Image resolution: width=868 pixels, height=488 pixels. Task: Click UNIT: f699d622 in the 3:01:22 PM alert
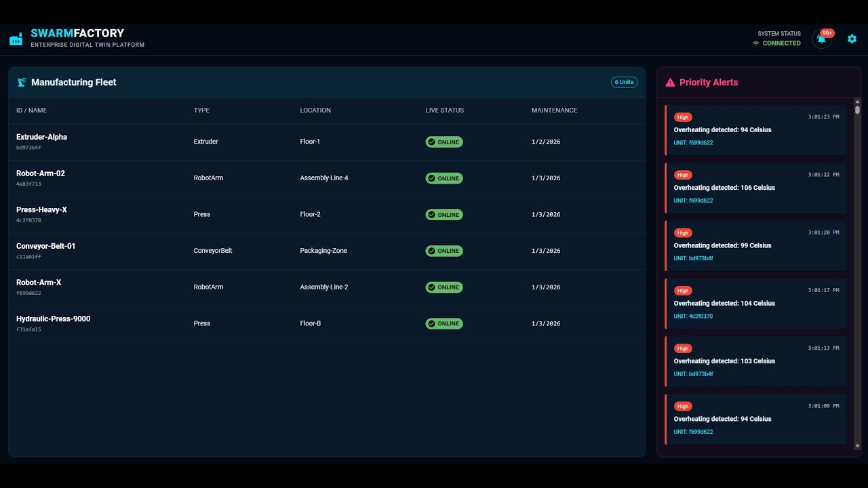pos(693,201)
